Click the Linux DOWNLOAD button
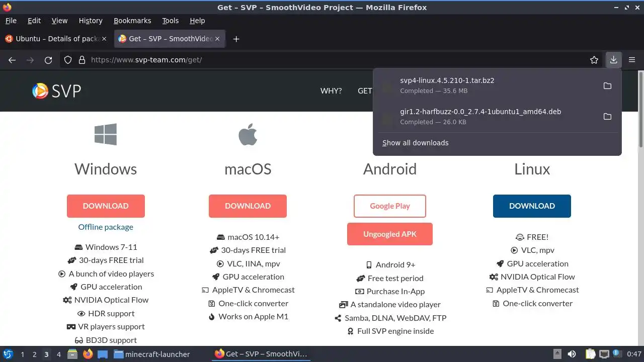Image resolution: width=644 pixels, height=362 pixels. 532,206
